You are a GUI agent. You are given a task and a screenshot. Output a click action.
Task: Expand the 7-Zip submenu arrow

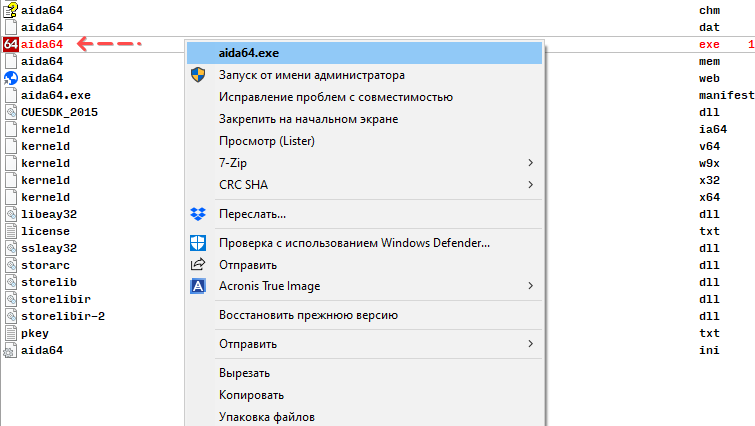coord(530,163)
